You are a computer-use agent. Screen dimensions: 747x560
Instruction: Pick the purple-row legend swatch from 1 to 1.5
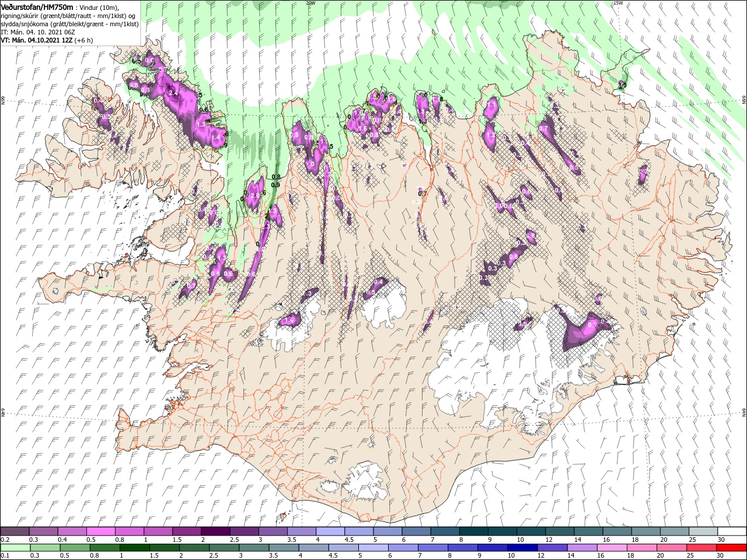click(158, 531)
